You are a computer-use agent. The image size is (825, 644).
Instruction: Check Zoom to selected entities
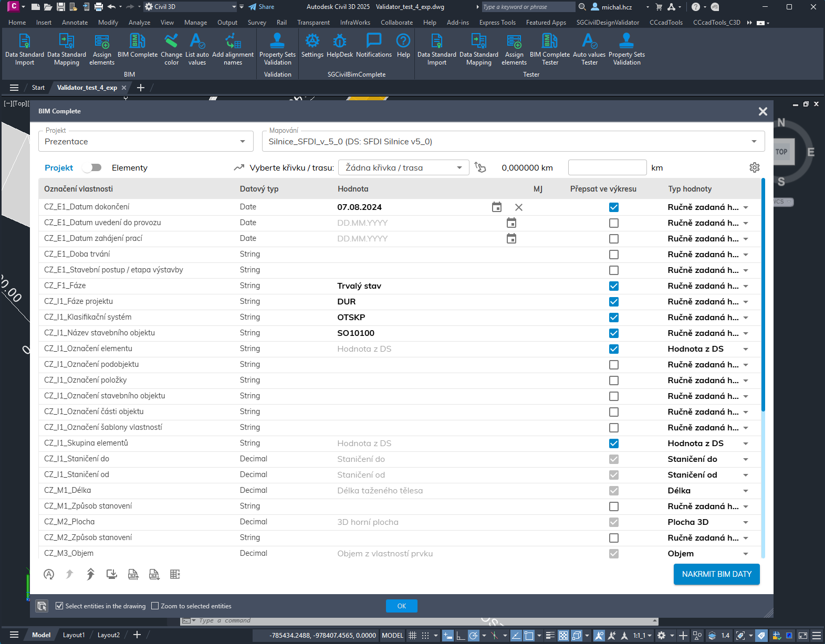[155, 606]
